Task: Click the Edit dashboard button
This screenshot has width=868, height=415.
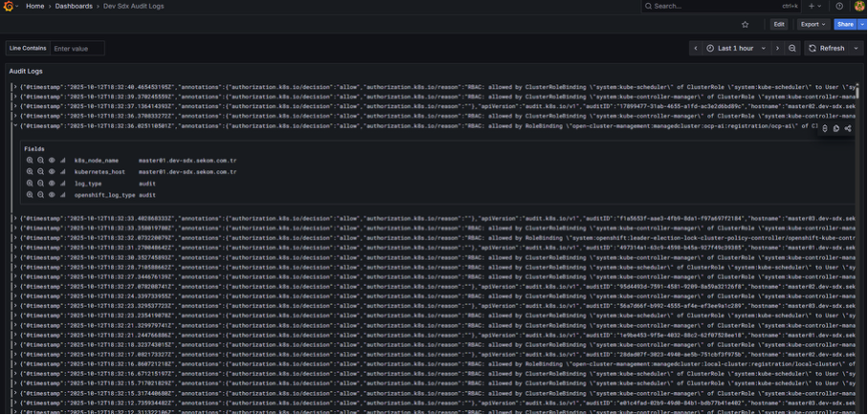Action: 779,25
